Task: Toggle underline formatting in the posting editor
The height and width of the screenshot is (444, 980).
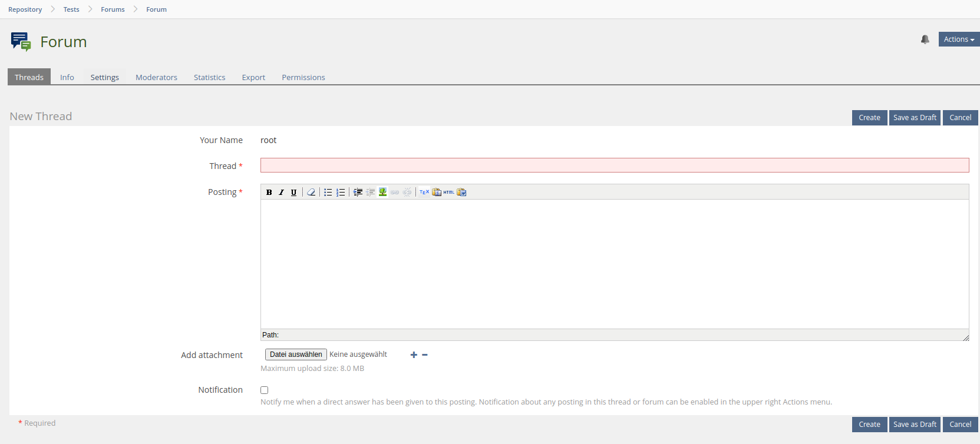Action: (x=294, y=193)
